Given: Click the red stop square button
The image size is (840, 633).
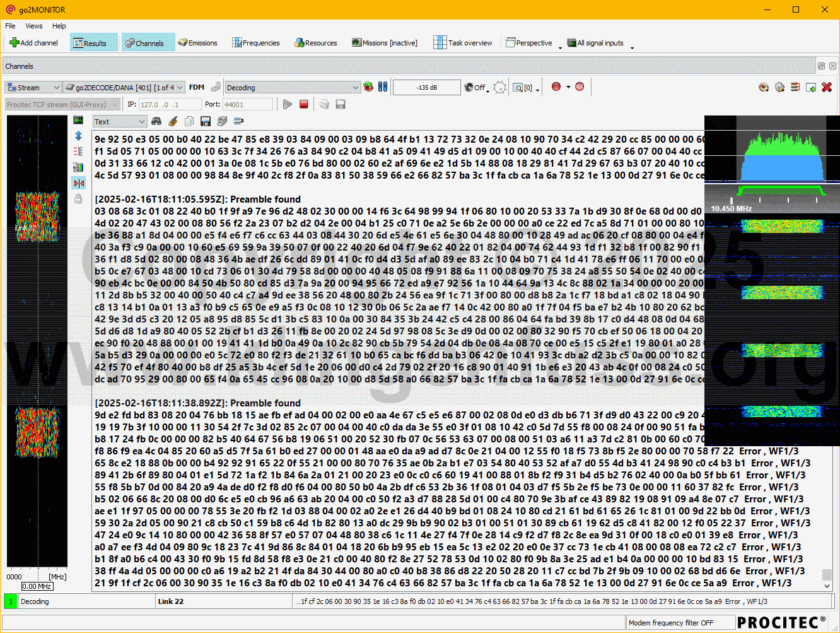Looking at the screenshot, I should pyautogui.click(x=304, y=104).
